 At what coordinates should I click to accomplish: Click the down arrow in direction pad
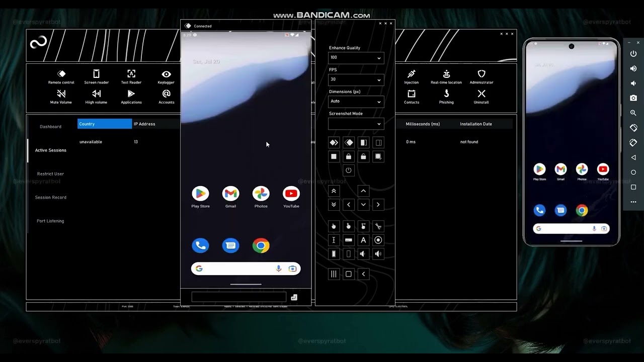[363, 205]
